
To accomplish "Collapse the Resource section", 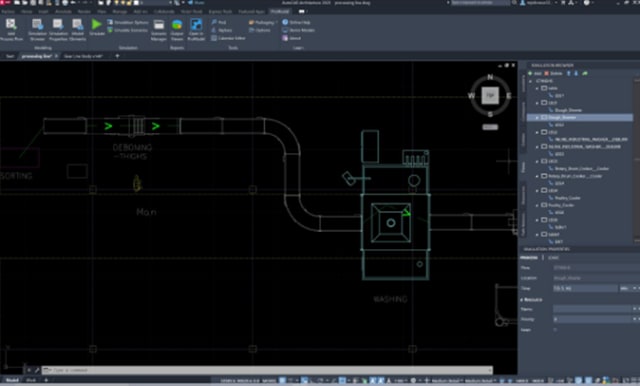I will [522, 299].
